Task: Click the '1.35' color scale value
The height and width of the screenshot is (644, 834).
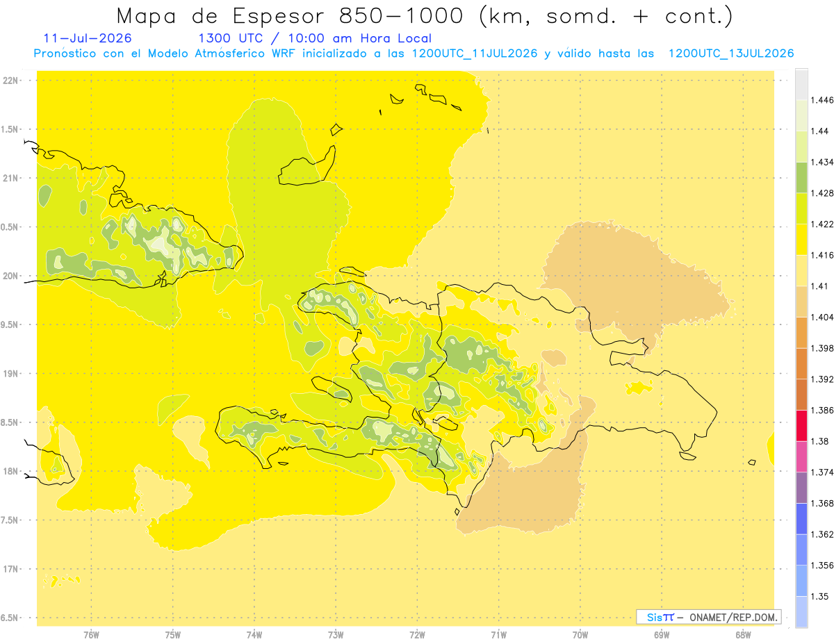Action: [x=820, y=596]
